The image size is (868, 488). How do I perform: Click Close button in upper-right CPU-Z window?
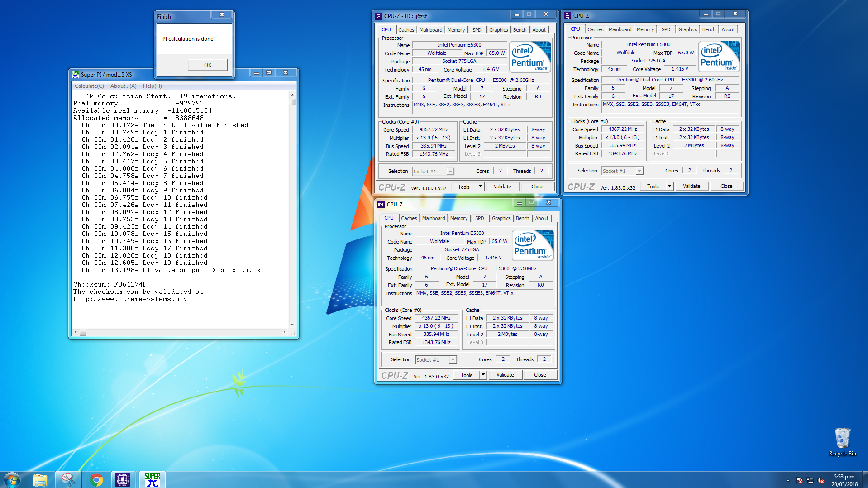(726, 186)
